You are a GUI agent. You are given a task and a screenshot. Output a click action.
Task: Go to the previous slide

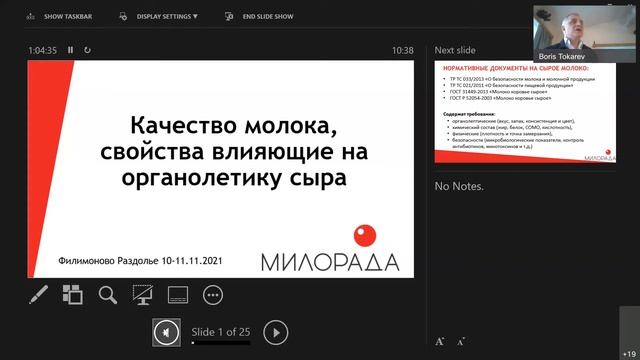click(x=167, y=332)
